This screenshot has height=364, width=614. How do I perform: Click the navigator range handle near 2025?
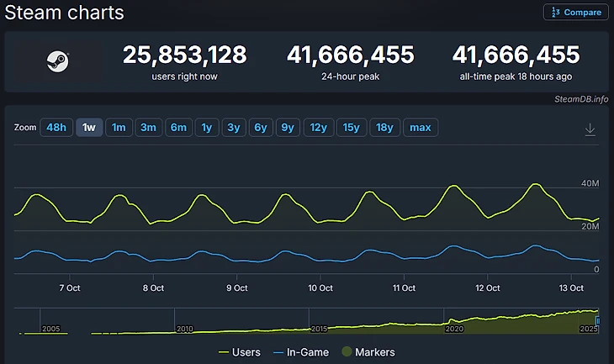(597, 322)
